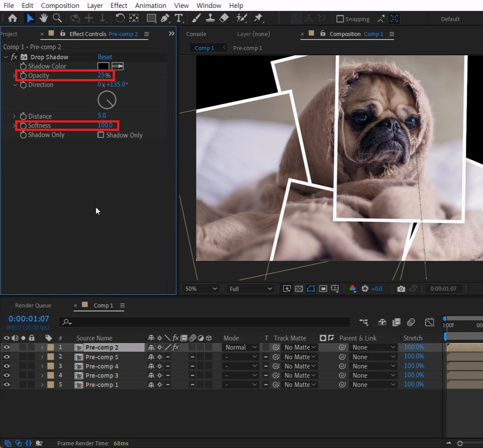
Task: Open Shadow Color black swatch
Action: 103,66
